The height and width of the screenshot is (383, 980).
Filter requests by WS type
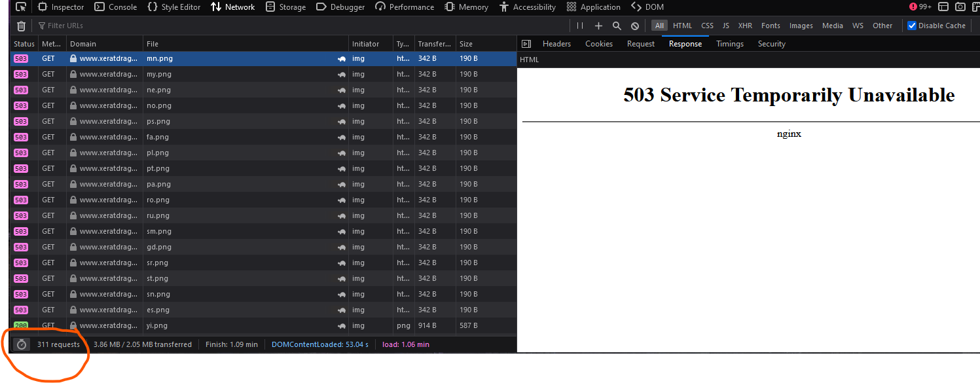tap(858, 26)
